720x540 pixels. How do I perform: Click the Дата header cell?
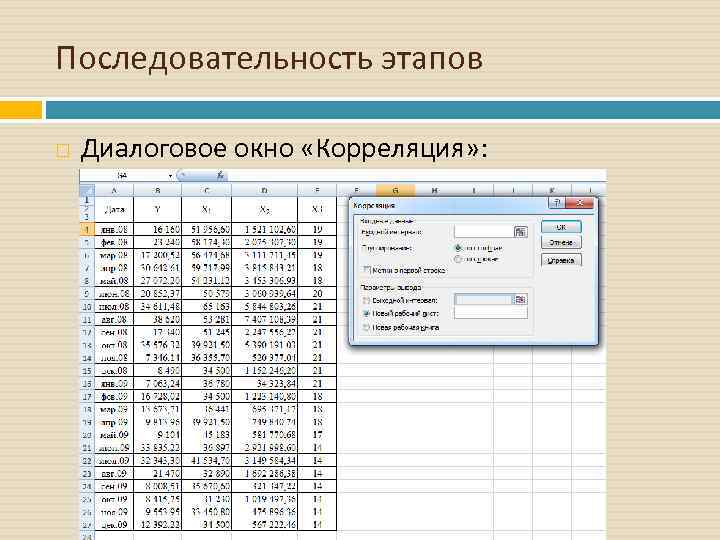114,210
